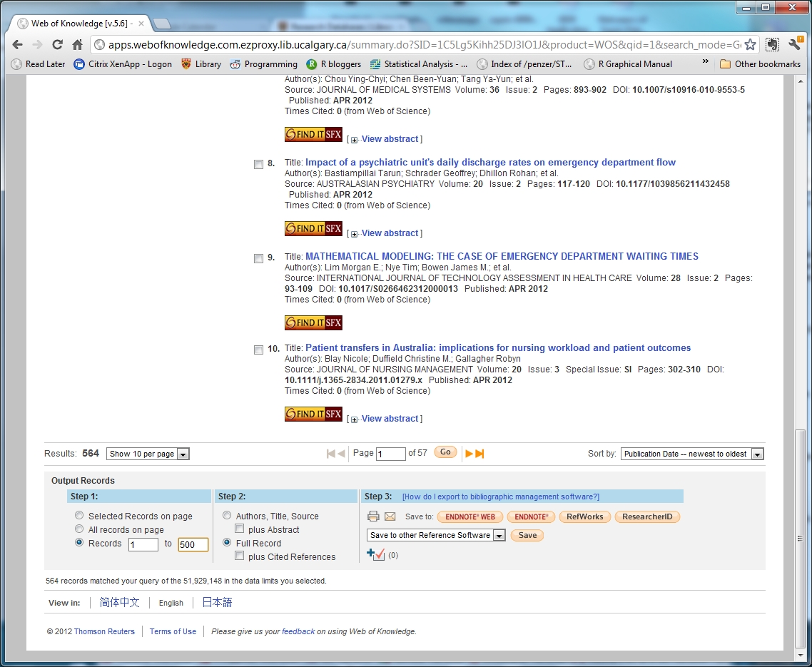
Task: Select All records on page option
Action: (x=80, y=529)
